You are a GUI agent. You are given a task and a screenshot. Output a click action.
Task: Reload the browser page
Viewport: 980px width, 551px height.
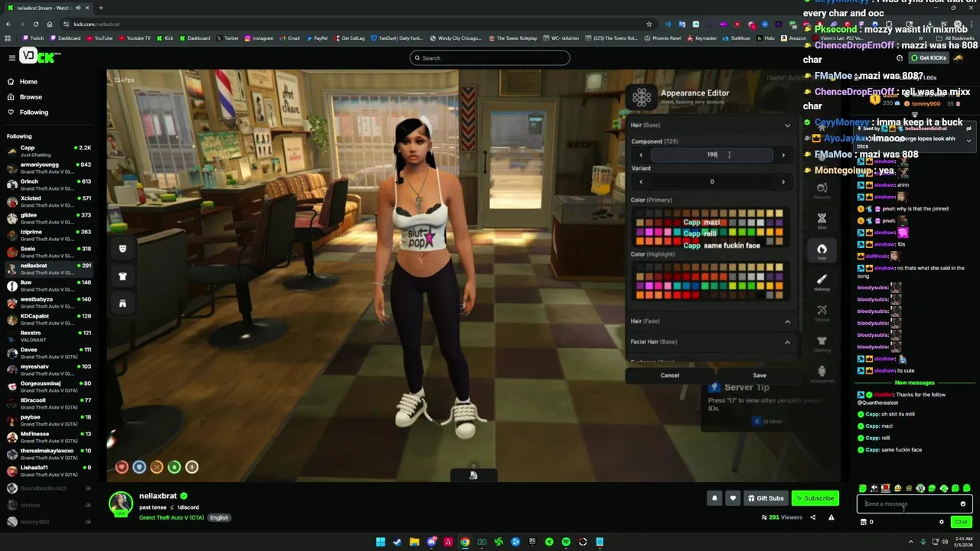(34, 24)
